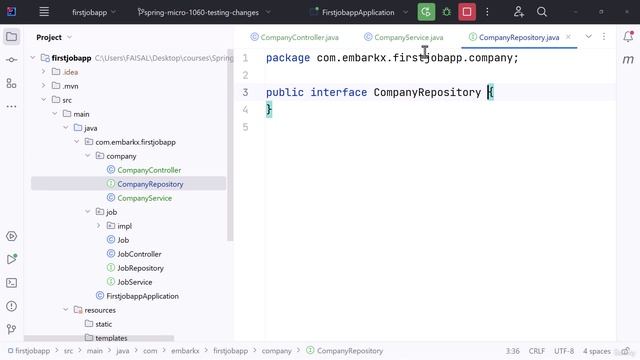
Task: Start debugging with the bug icon
Action: (447, 12)
